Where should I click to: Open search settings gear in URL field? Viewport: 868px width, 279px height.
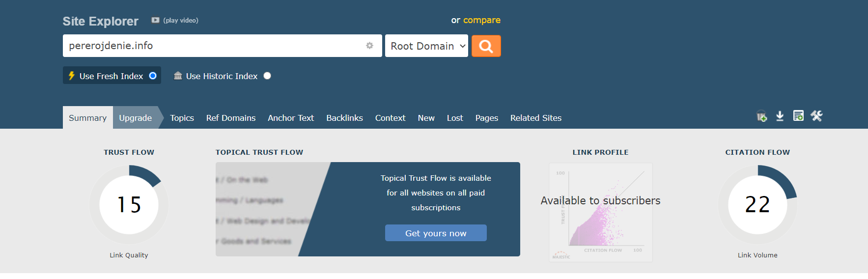369,46
